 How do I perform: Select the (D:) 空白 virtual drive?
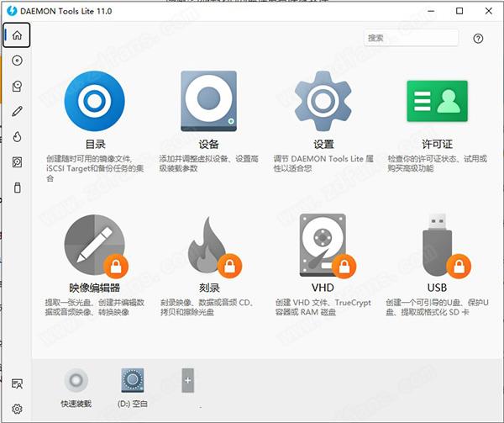click(x=133, y=381)
